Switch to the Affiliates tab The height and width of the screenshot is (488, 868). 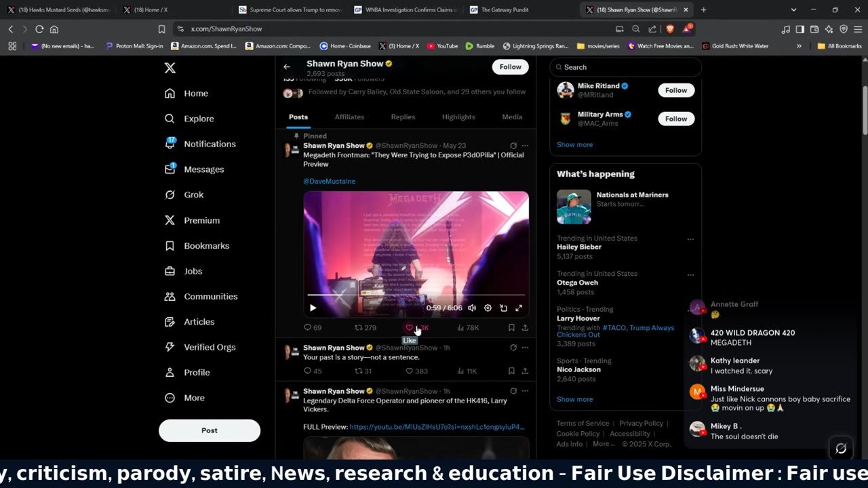pos(349,117)
